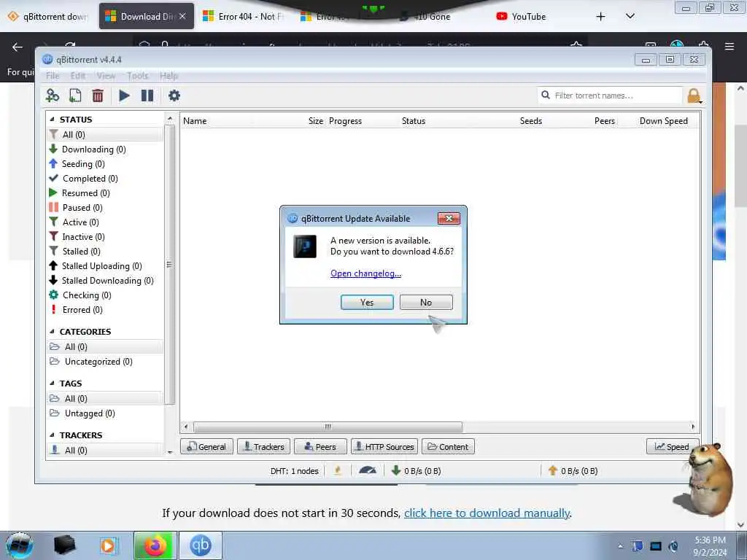Viewport: 747px width, 560px height.
Task: Click the alternative speed limits speedometer icon
Action: (368, 471)
